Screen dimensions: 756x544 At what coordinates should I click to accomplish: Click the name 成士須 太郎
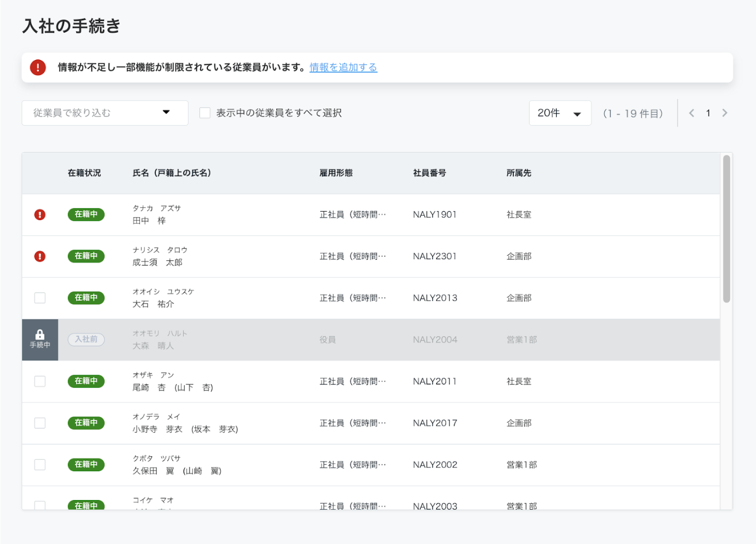tap(157, 263)
